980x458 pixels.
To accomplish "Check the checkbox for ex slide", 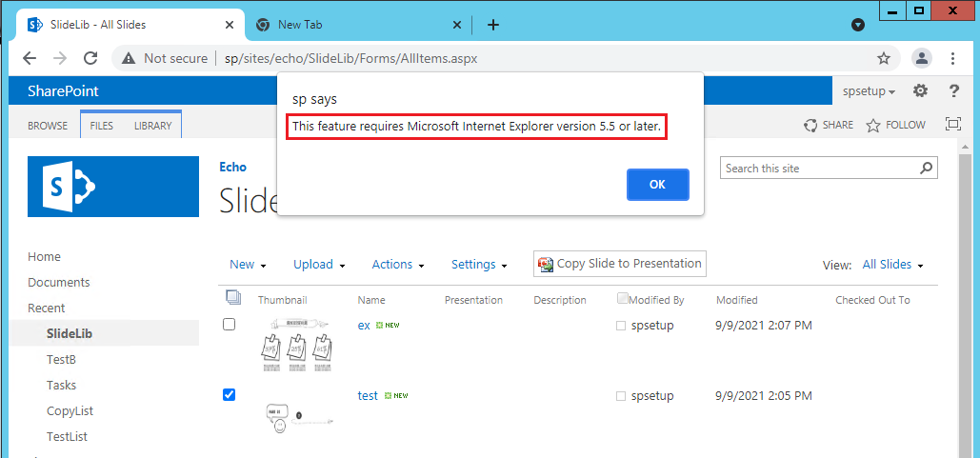I will pos(230,324).
